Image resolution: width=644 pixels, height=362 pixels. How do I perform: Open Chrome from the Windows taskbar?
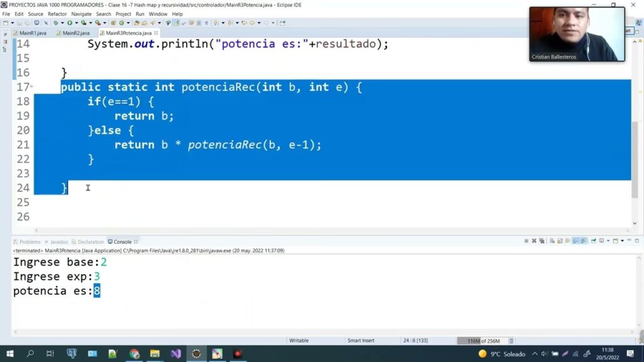tap(134, 354)
